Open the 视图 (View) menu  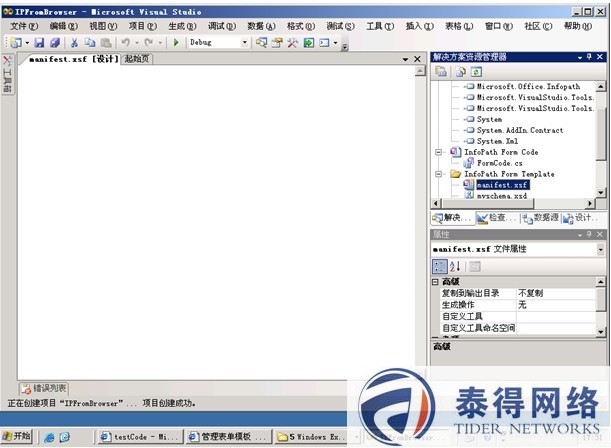(x=103, y=26)
